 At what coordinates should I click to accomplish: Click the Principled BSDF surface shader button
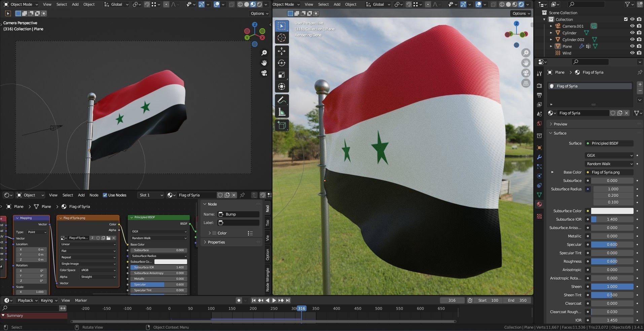[x=609, y=143]
